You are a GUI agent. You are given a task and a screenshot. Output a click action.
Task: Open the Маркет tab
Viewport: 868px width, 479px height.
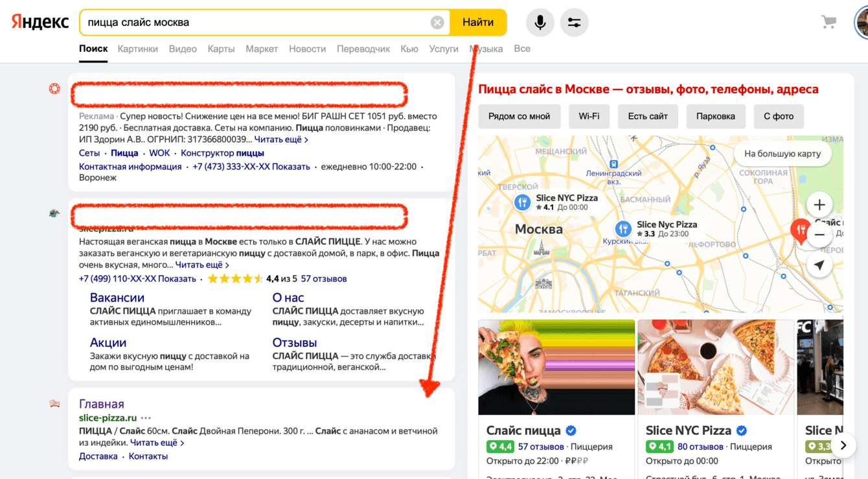pos(262,49)
